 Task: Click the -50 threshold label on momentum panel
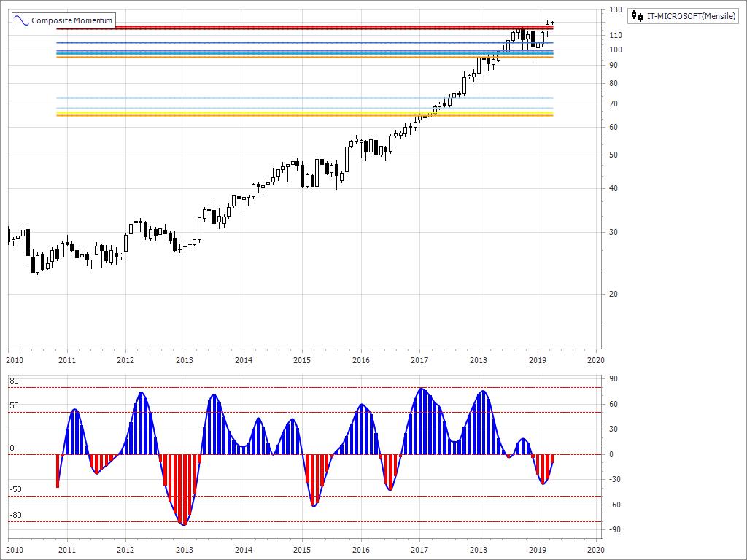(16, 489)
